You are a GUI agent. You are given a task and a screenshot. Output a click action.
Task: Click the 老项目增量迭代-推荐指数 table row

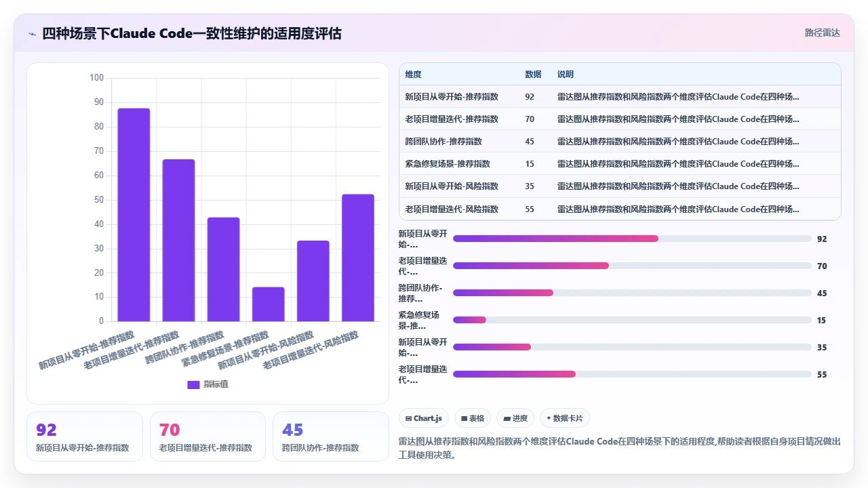point(620,119)
